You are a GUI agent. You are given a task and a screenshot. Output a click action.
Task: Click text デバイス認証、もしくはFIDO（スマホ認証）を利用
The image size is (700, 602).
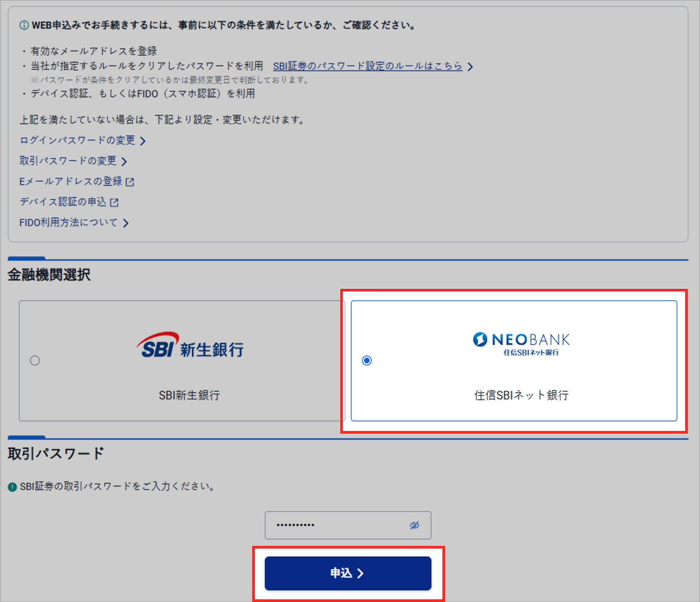(143, 93)
